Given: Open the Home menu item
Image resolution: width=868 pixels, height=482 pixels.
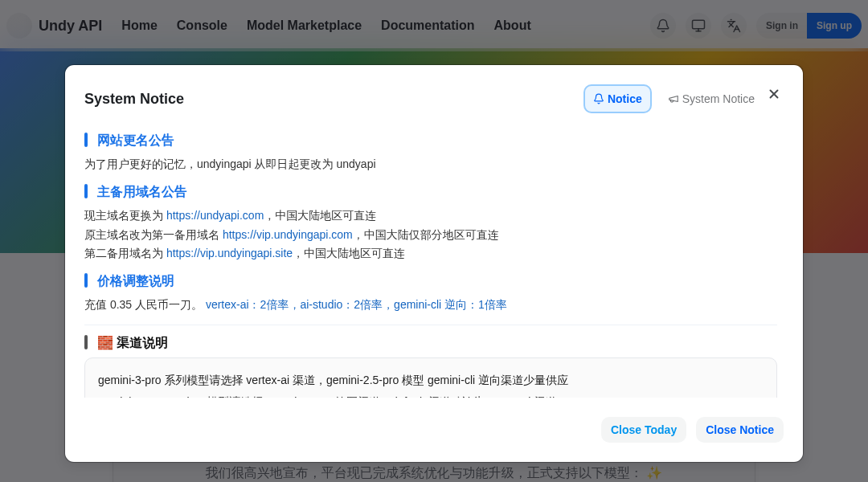Looking at the screenshot, I should [x=139, y=25].
